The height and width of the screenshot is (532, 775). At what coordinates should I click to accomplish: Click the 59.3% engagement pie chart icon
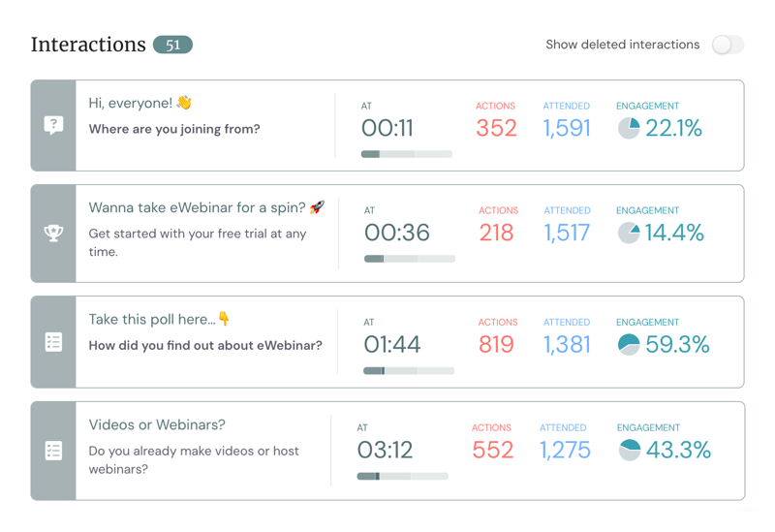click(x=629, y=344)
